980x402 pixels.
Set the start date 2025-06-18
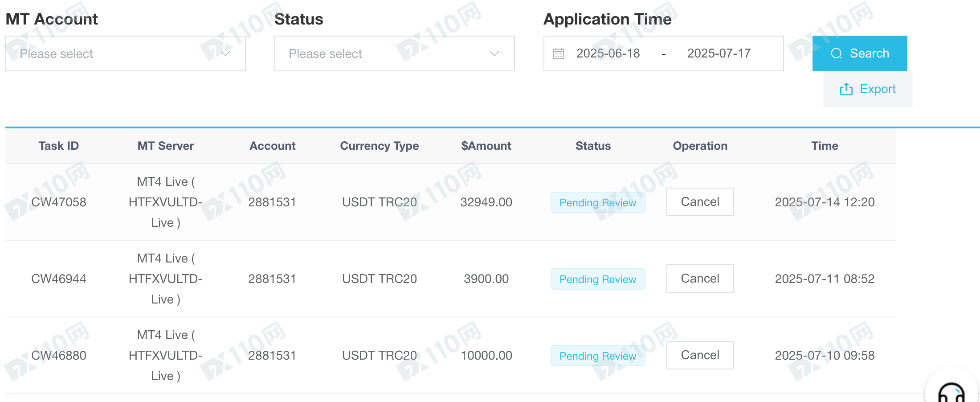tap(608, 53)
